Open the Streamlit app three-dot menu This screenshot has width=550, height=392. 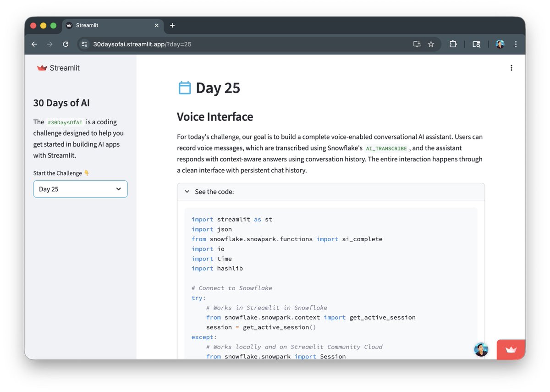pyautogui.click(x=511, y=68)
